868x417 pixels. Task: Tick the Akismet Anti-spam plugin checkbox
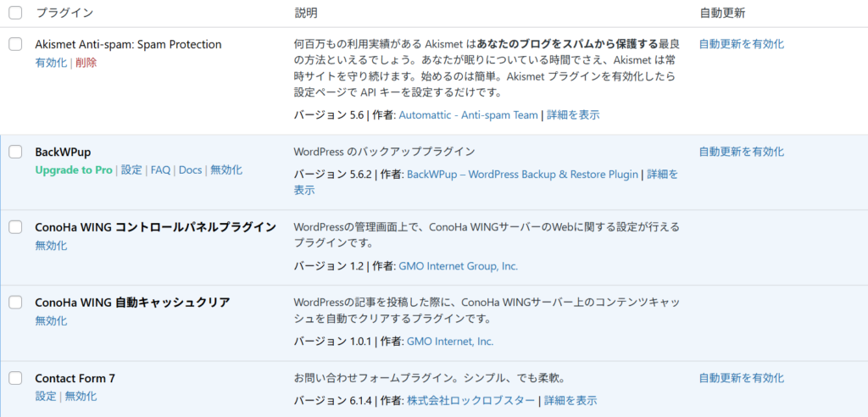point(15,44)
